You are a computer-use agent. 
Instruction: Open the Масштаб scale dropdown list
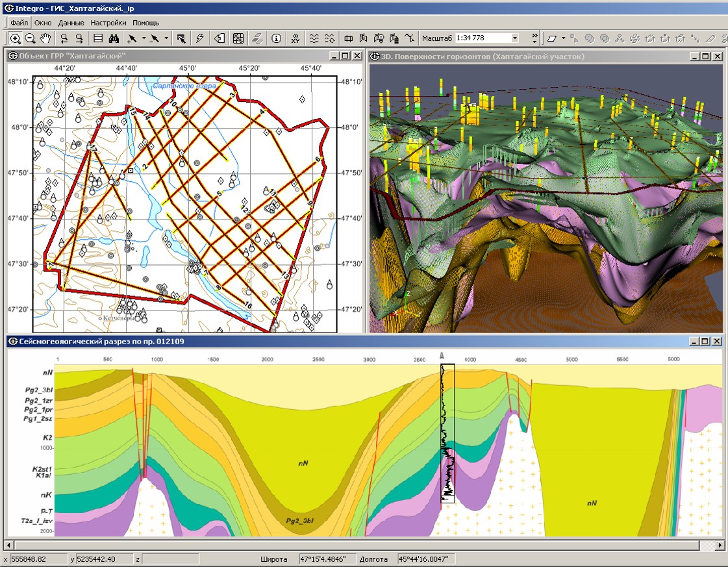pyautogui.click(x=515, y=38)
